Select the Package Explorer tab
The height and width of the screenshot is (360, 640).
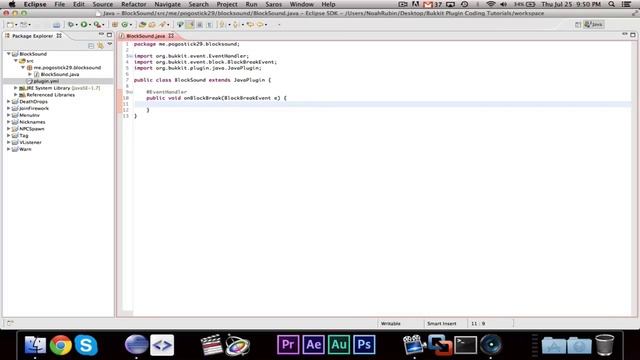(33, 36)
